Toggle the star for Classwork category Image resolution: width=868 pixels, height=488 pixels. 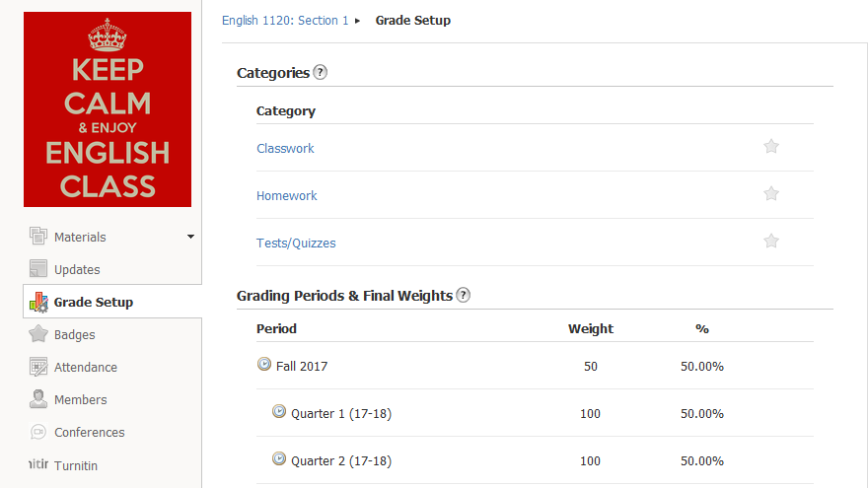tap(771, 147)
